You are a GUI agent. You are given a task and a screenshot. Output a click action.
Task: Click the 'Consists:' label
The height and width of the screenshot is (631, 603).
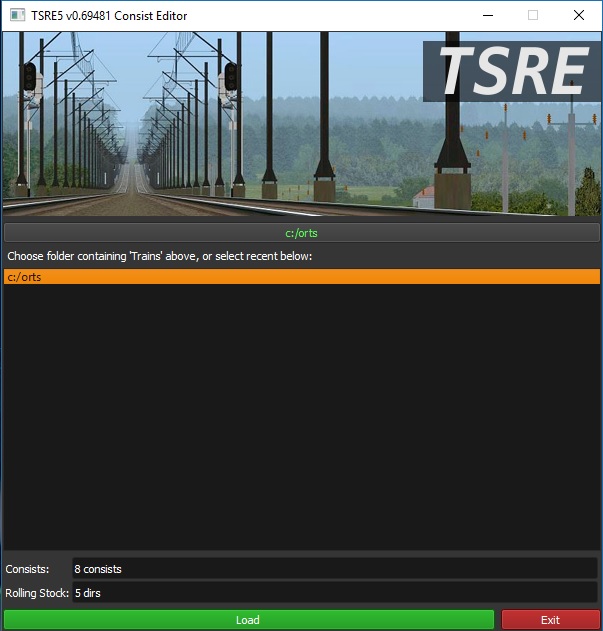coord(27,569)
